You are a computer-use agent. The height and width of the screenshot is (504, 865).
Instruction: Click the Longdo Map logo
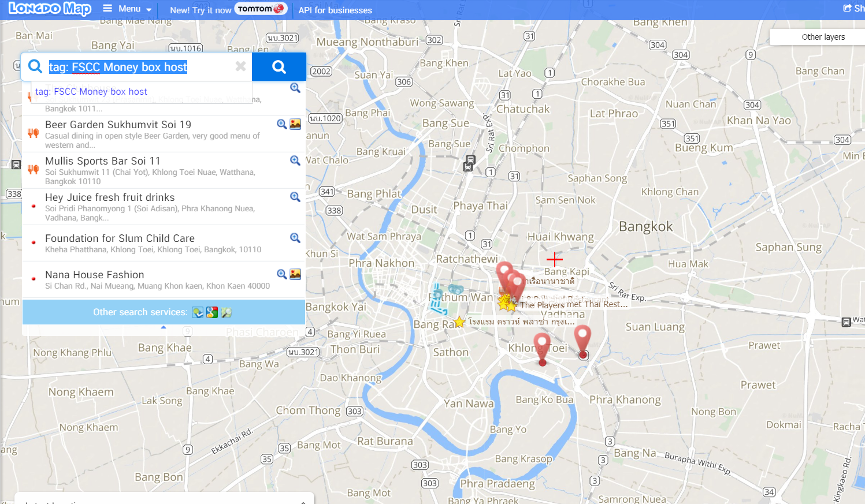pyautogui.click(x=50, y=9)
